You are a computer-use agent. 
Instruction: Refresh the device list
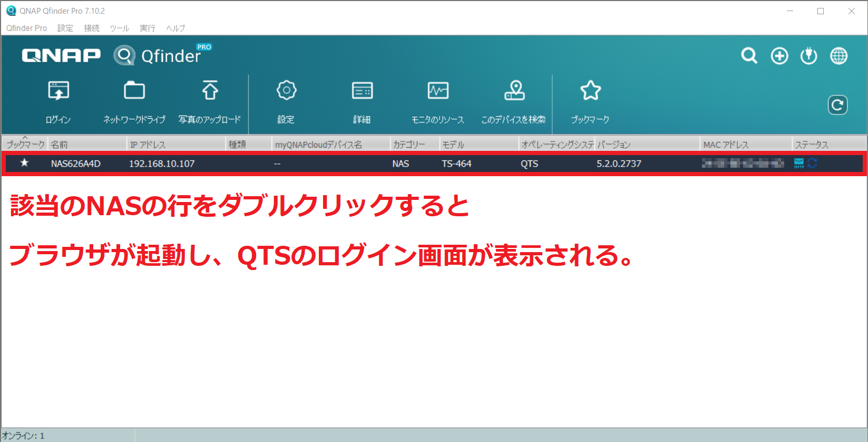837,105
